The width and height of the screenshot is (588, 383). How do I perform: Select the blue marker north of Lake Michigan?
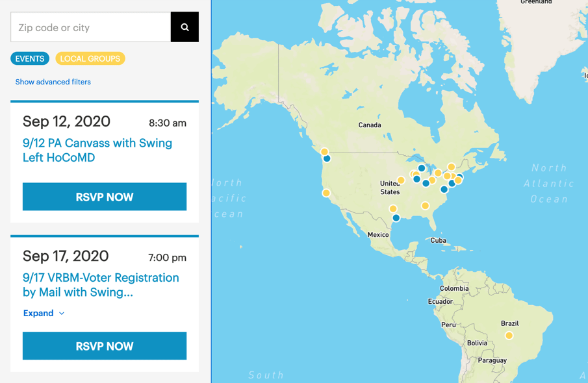[x=422, y=168]
